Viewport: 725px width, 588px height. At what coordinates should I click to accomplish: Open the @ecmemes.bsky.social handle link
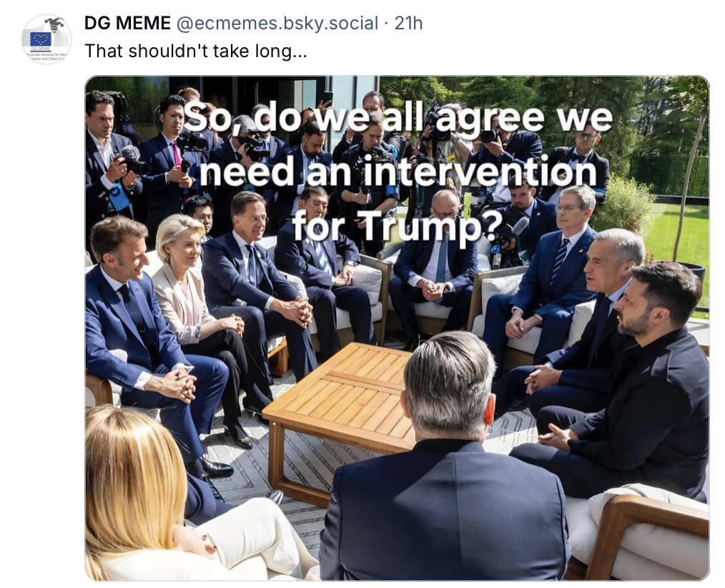[x=277, y=24]
